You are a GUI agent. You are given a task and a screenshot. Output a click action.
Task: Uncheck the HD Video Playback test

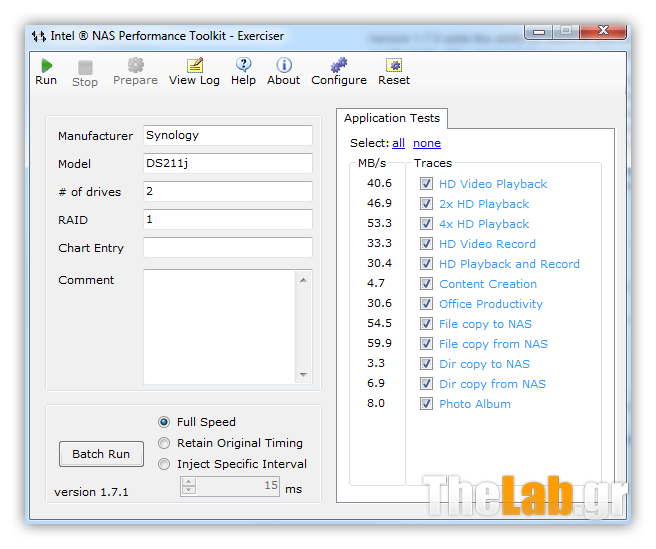pyautogui.click(x=427, y=184)
